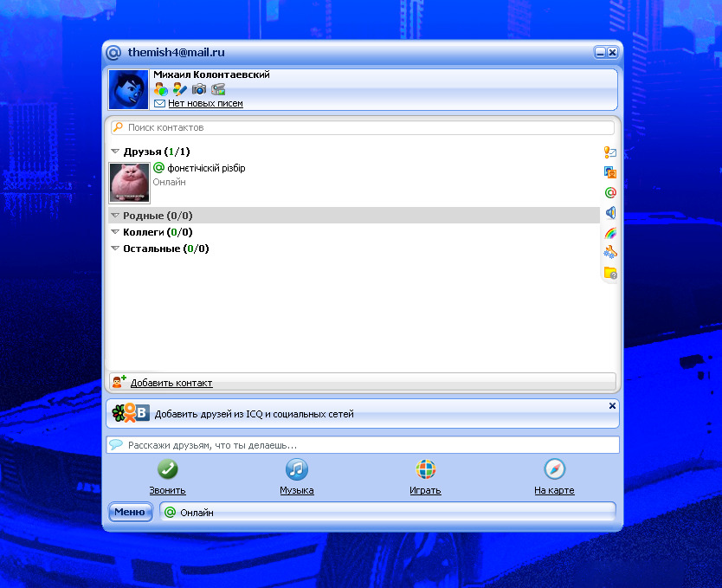Image resolution: width=722 pixels, height=588 pixels.
Task: Open the edit profile pencil icon
Action: coord(179,89)
